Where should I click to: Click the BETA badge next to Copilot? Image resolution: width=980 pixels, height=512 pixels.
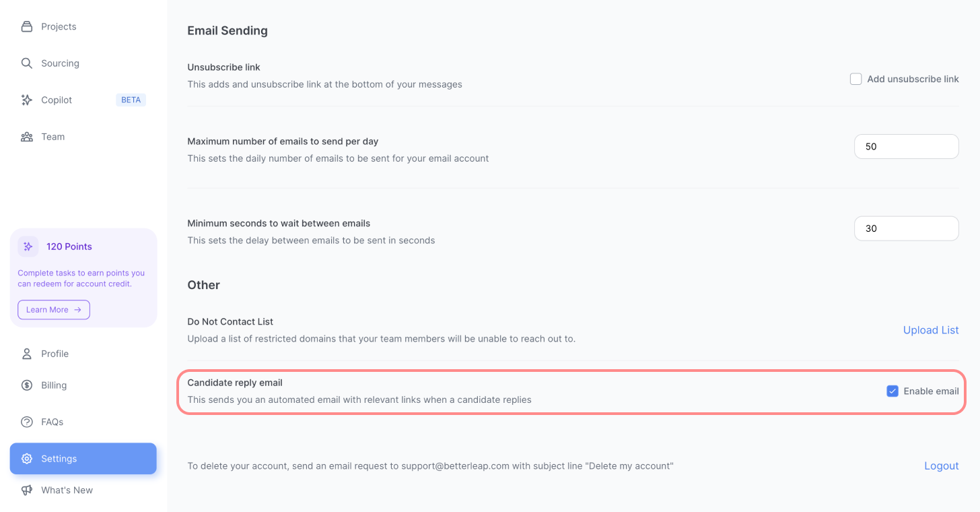point(131,100)
